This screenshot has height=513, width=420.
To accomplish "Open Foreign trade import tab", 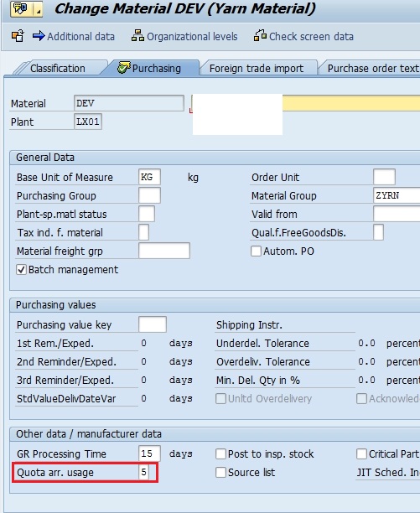I will [x=257, y=69].
